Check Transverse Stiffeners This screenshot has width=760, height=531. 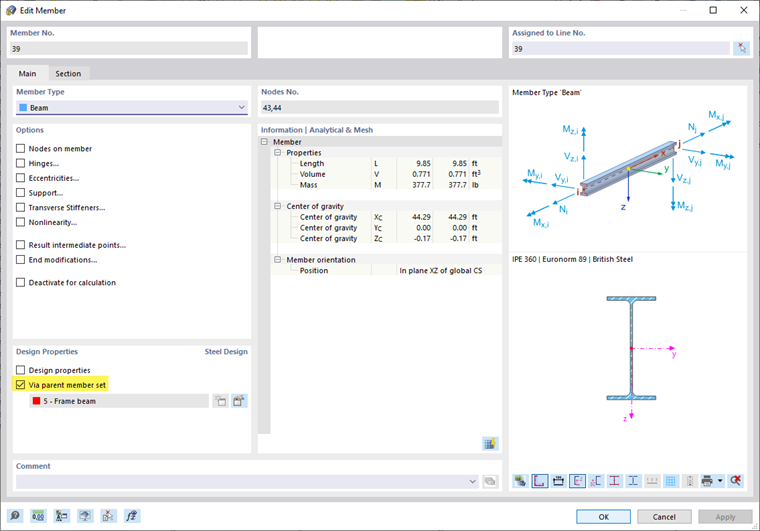(x=20, y=207)
